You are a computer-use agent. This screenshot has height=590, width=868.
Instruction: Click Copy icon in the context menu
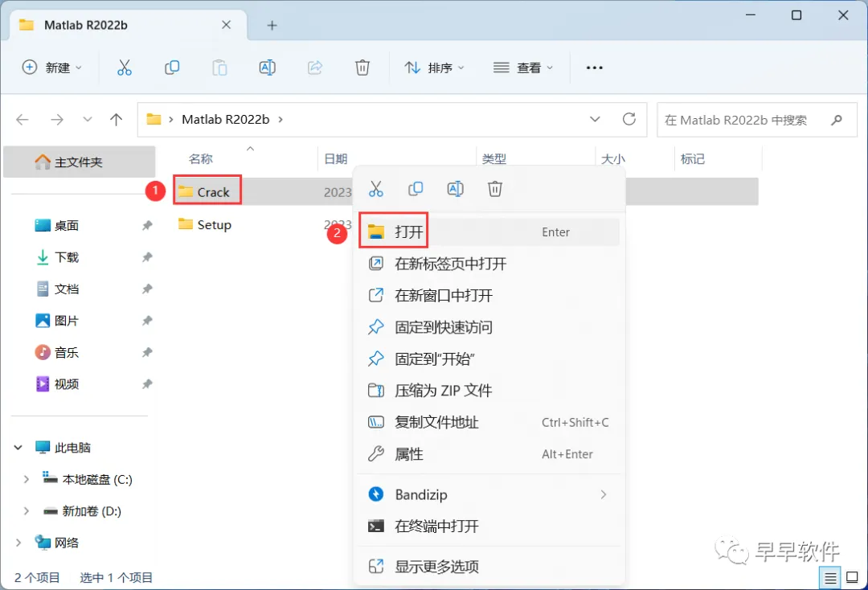pyautogui.click(x=416, y=189)
